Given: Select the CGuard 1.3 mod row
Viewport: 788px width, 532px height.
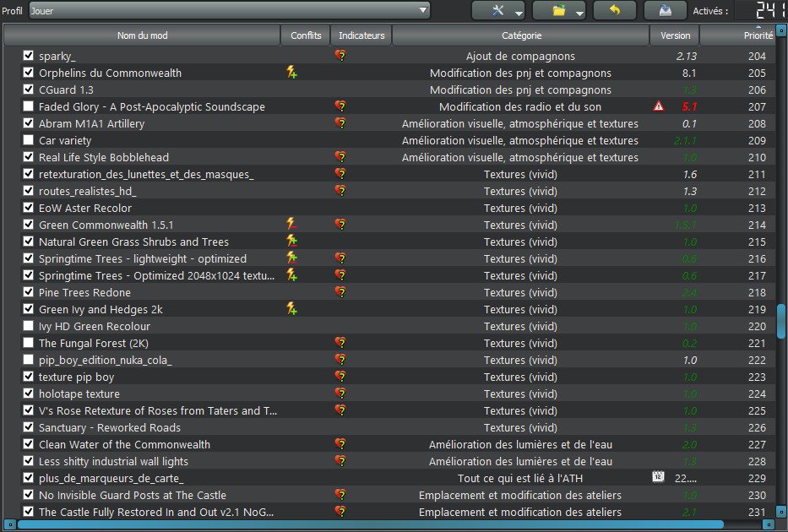Looking at the screenshot, I should (67, 90).
